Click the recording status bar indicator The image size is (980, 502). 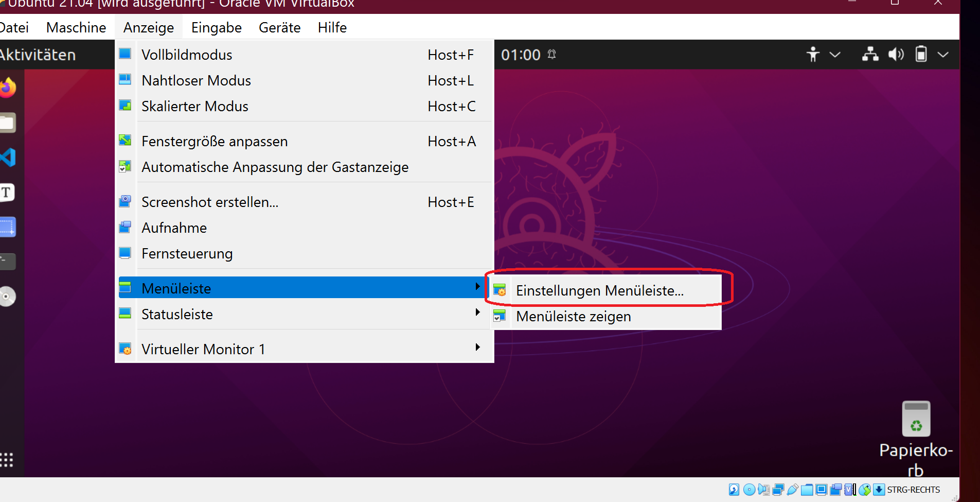pyautogui.click(x=836, y=489)
